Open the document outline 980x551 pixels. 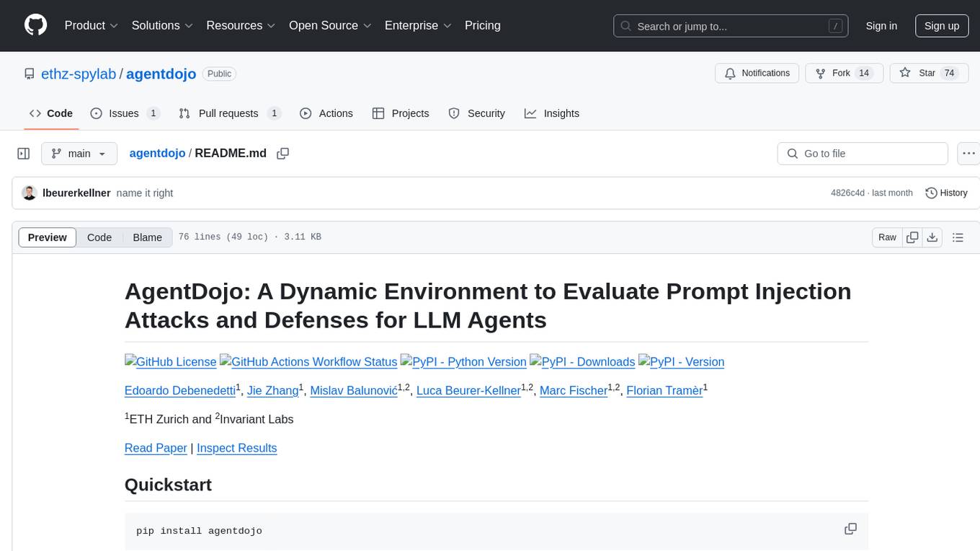pyautogui.click(x=958, y=237)
